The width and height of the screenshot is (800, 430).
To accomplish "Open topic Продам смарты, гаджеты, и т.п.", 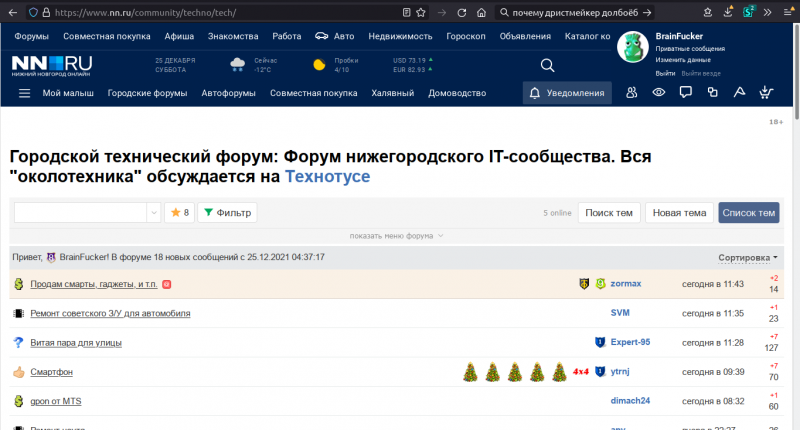I will [x=94, y=284].
